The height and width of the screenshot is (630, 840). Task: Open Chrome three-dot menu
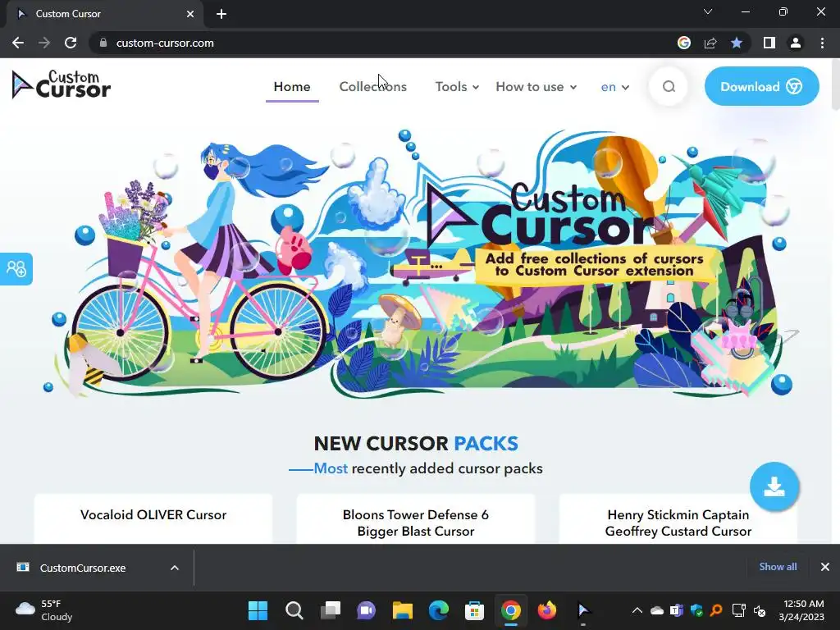click(822, 43)
